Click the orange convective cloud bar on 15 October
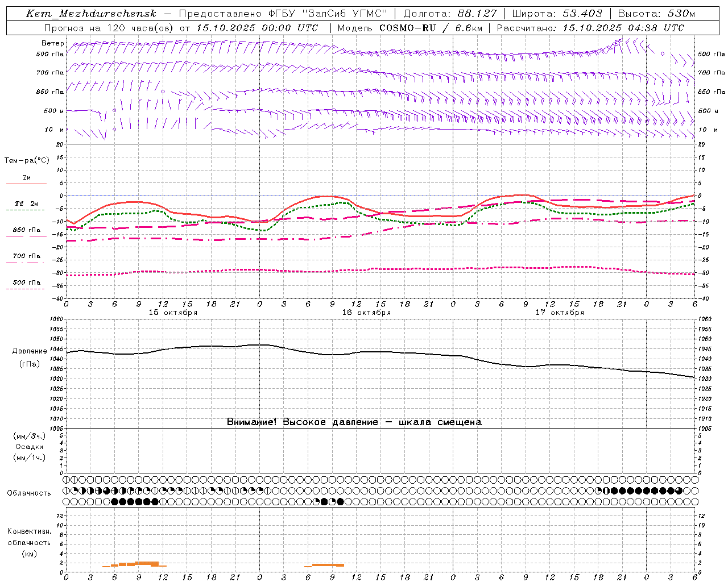 pyautogui.click(x=135, y=564)
